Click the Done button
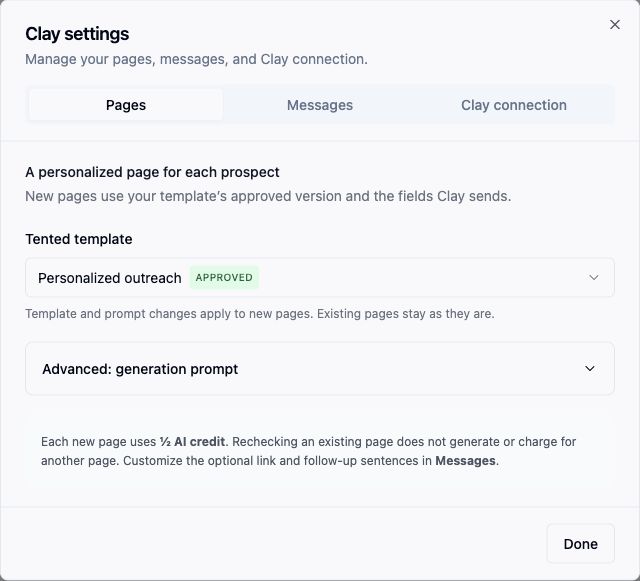 580,544
